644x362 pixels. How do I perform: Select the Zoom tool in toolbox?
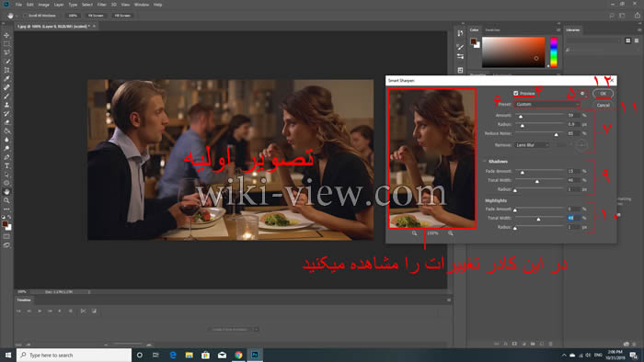(x=6, y=200)
